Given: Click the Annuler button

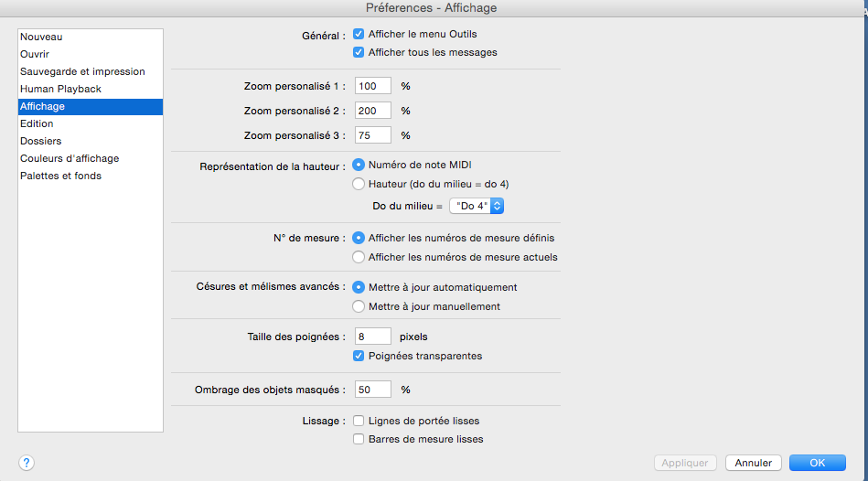Looking at the screenshot, I should pos(754,463).
